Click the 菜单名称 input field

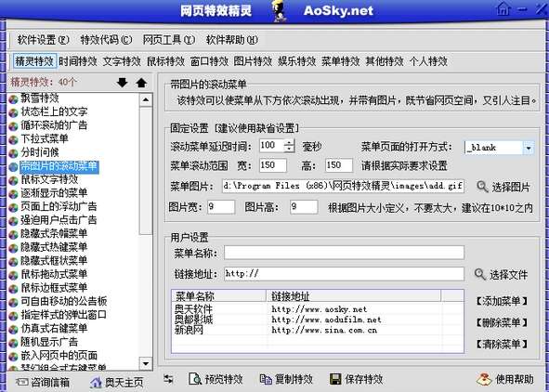[x=345, y=253]
